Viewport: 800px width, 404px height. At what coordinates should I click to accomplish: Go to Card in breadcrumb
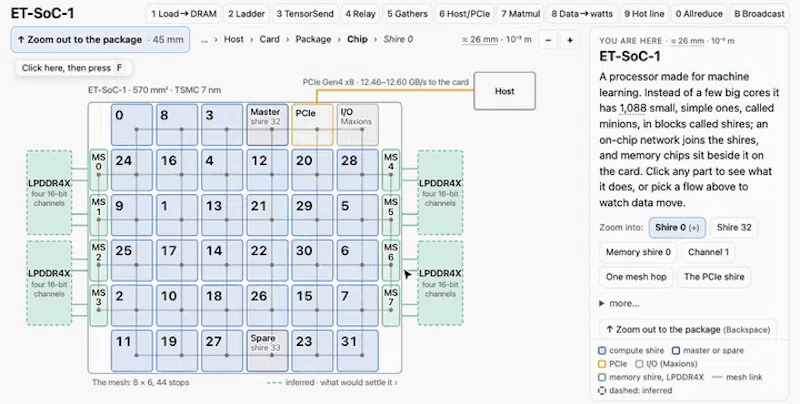(x=269, y=39)
